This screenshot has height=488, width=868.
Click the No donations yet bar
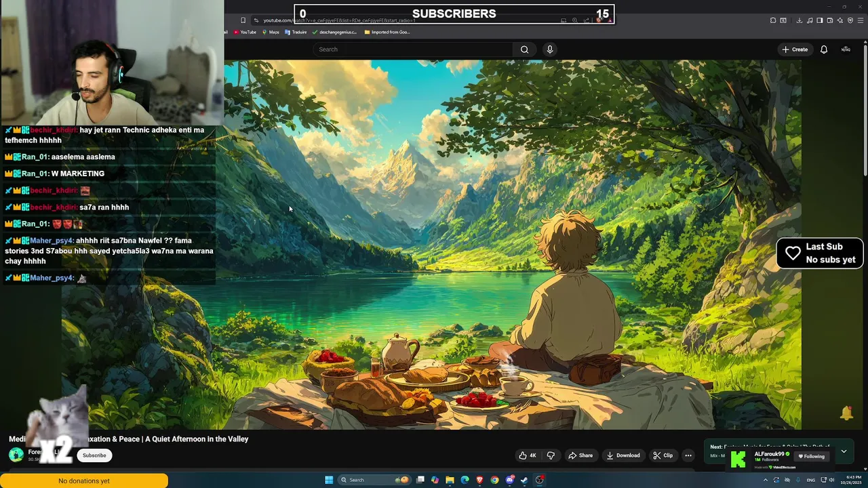(x=84, y=481)
